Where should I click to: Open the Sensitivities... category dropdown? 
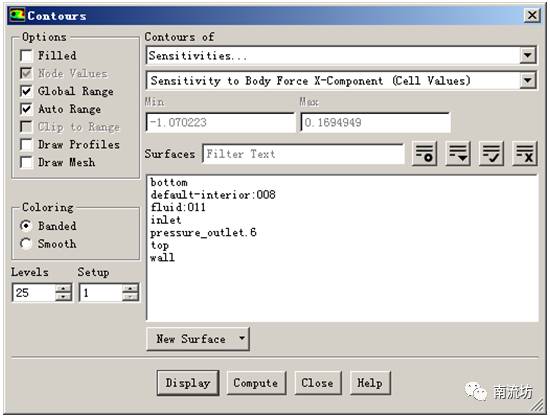(528, 55)
